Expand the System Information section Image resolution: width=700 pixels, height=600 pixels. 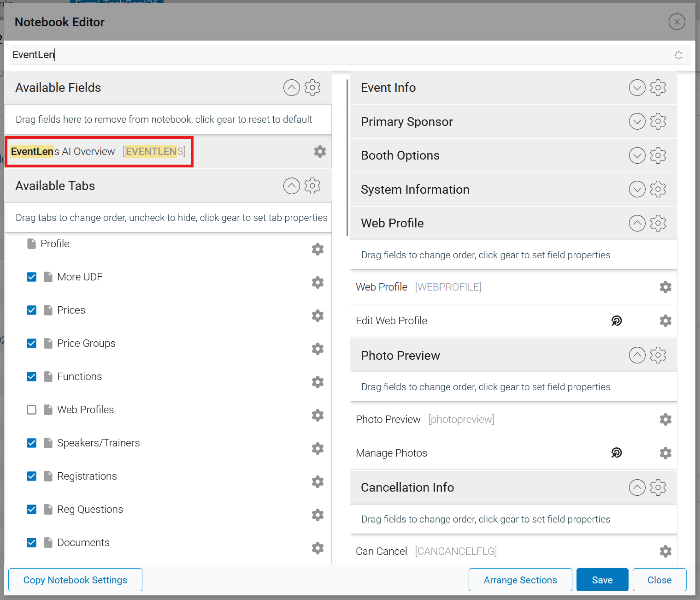(637, 189)
